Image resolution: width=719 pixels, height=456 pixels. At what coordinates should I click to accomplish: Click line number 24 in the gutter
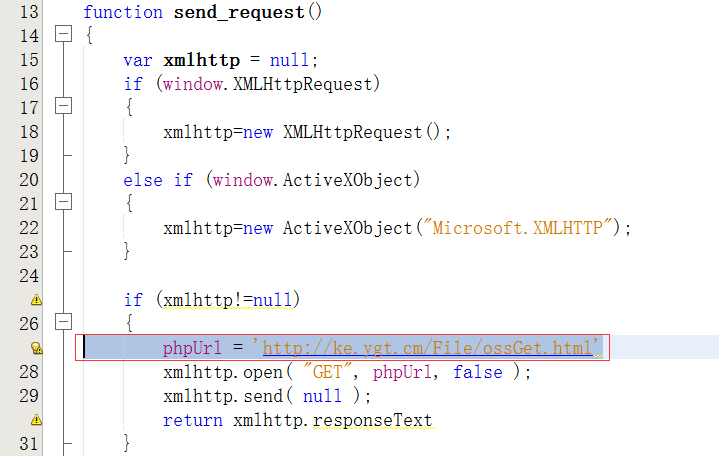(29, 276)
